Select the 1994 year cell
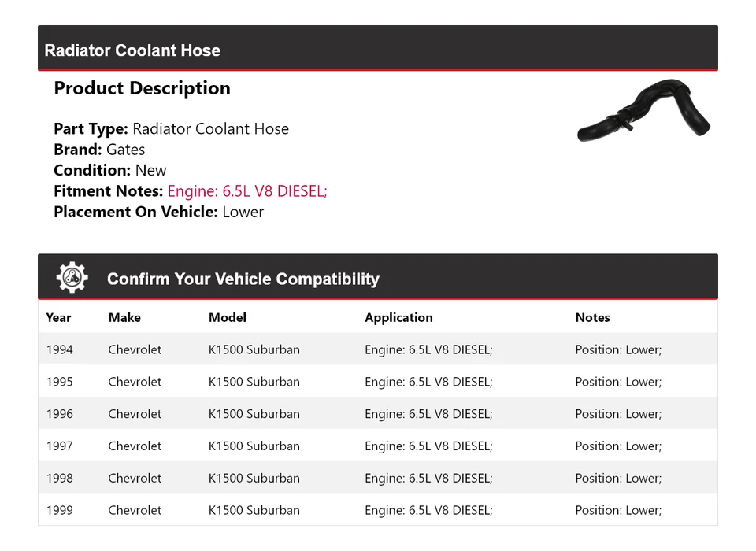This screenshot has width=756, height=551. click(59, 349)
